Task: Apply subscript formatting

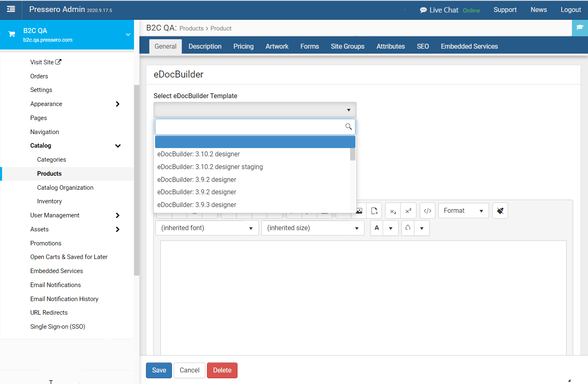Action: tap(393, 211)
